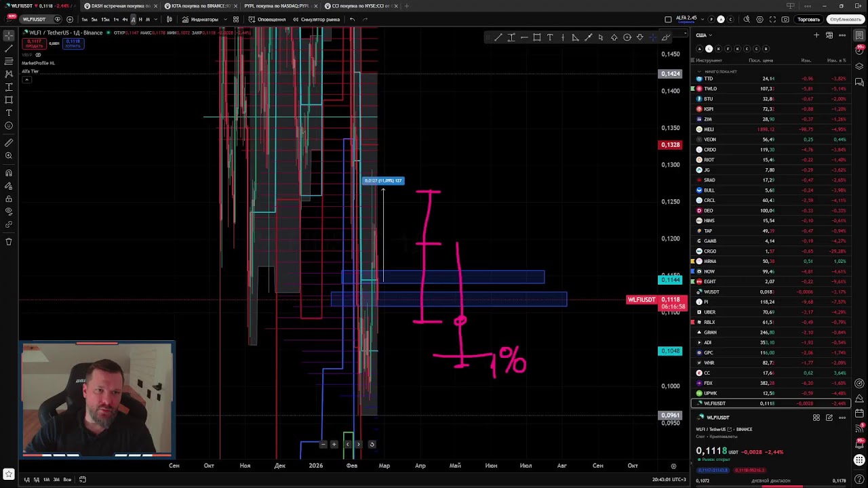This screenshot has height=488, width=868.
Task: Toggle magnet mode in left sidebar
Action: click(9, 174)
